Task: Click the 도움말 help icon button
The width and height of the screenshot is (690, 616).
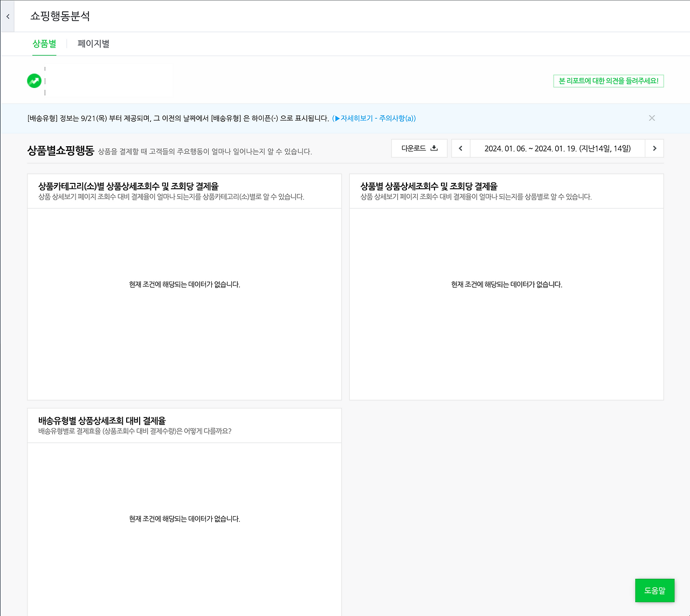Action: click(654, 590)
